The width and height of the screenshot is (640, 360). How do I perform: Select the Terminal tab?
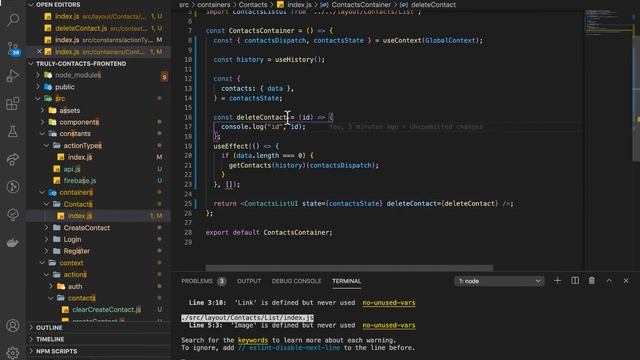tap(347, 281)
